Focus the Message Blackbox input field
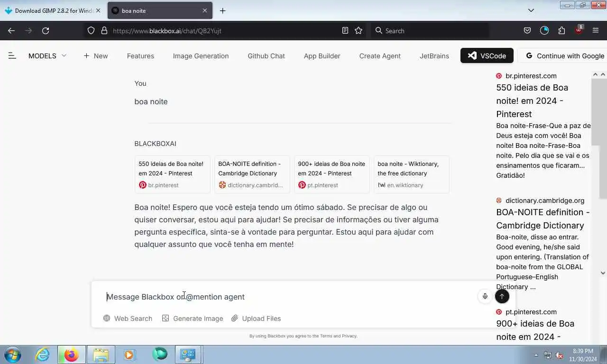 pos(289,297)
